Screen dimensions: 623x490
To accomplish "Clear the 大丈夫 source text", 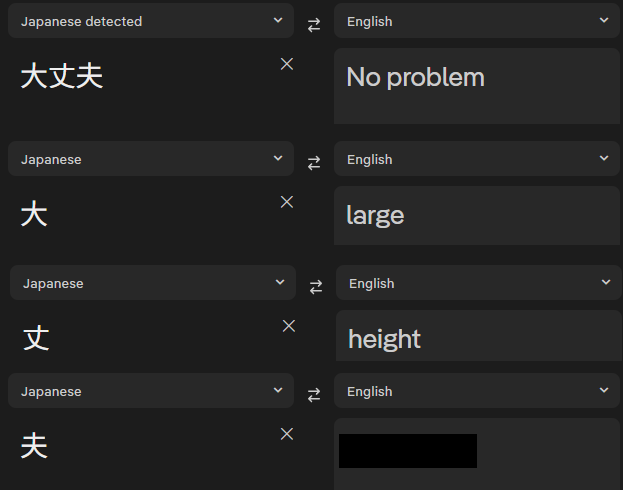I will tap(287, 64).
